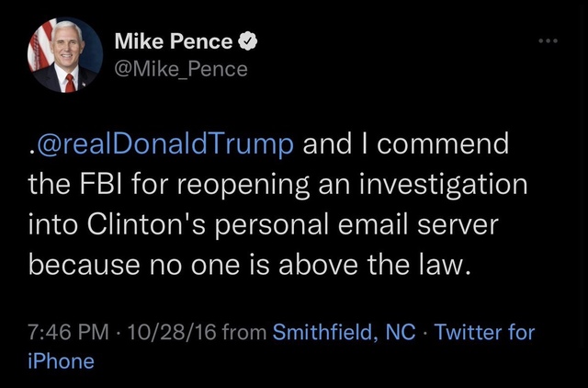Click the word "from" before the location
The width and height of the screenshot is (588, 388).
(x=243, y=332)
